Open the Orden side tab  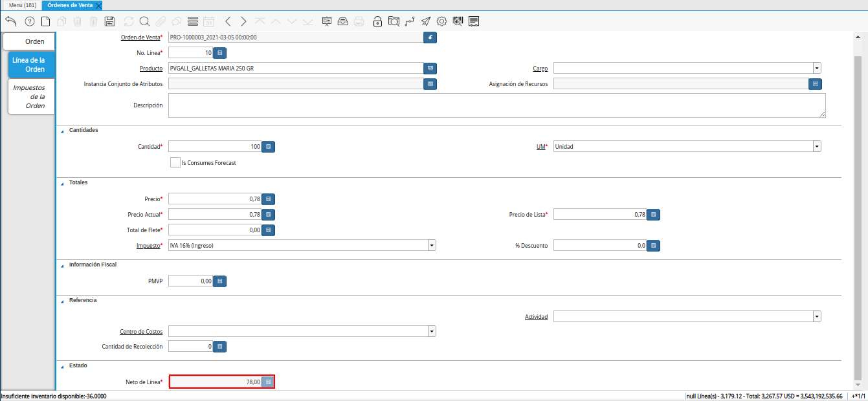pos(28,41)
